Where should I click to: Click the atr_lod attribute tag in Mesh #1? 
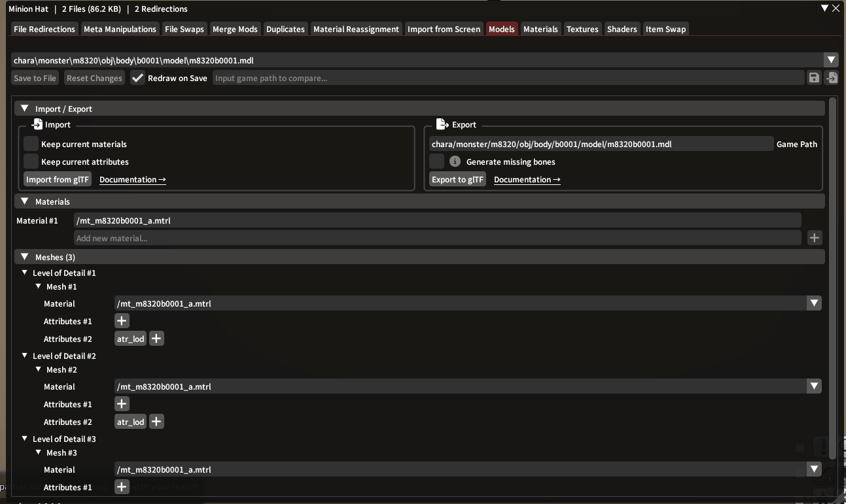tap(130, 339)
